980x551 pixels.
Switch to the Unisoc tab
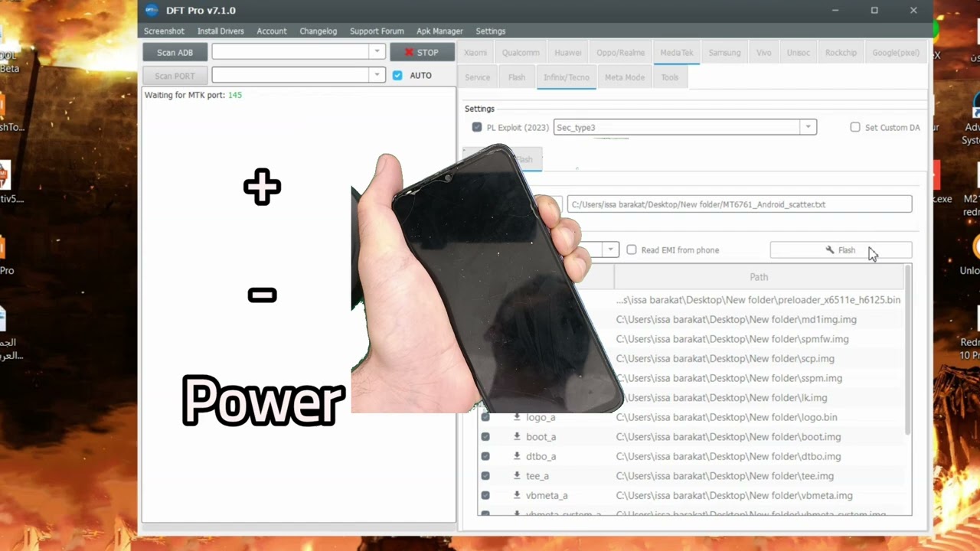coord(799,53)
